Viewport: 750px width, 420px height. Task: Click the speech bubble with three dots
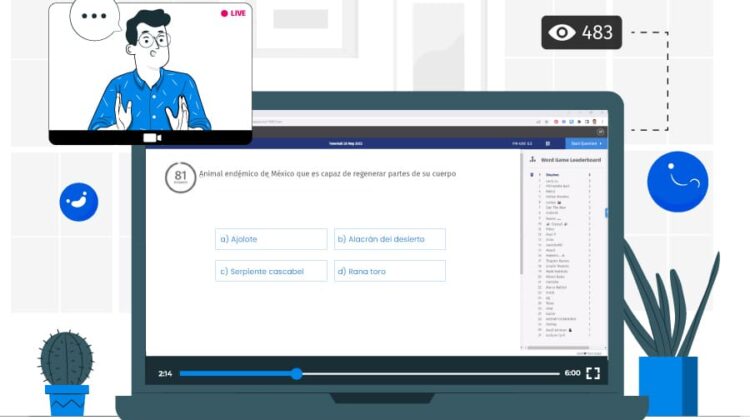click(x=95, y=18)
